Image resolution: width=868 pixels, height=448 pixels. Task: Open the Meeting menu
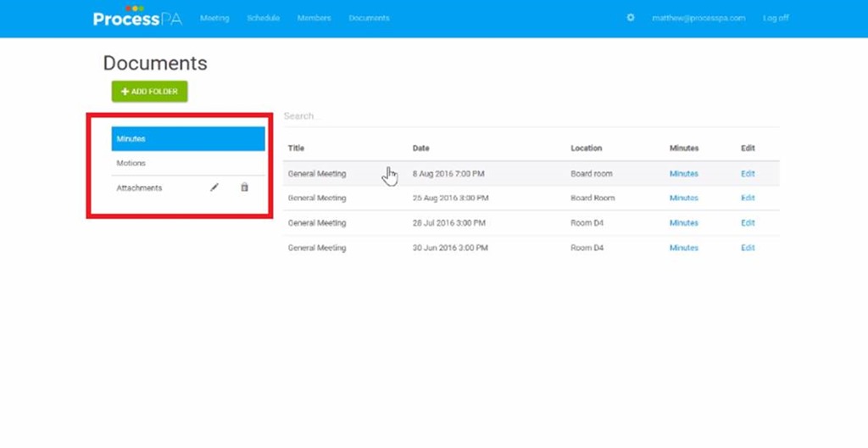(x=214, y=18)
